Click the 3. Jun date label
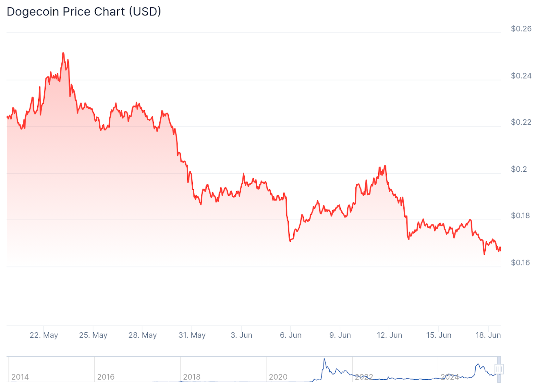537x392 pixels. point(241,335)
